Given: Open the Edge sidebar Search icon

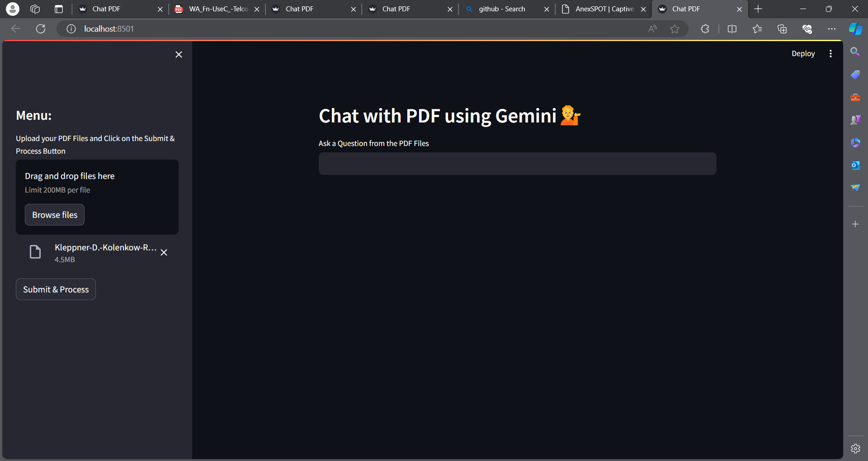Looking at the screenshot, I should (855, 52).
